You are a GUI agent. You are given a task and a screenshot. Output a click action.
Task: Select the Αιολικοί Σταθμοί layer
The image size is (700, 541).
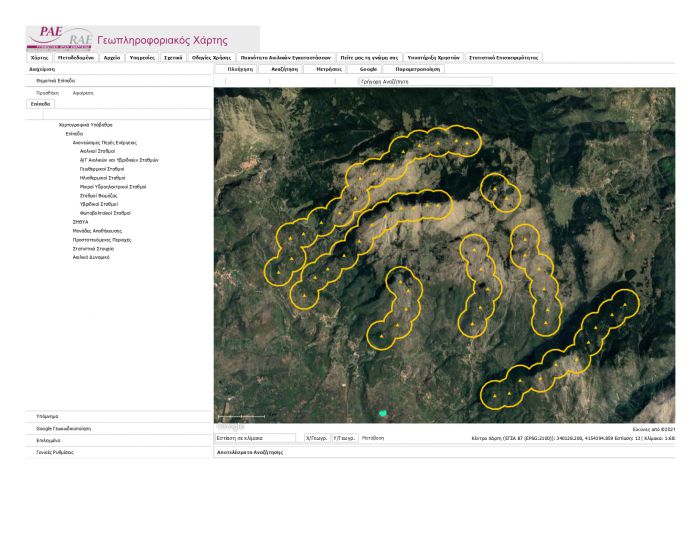pos(97,151)
